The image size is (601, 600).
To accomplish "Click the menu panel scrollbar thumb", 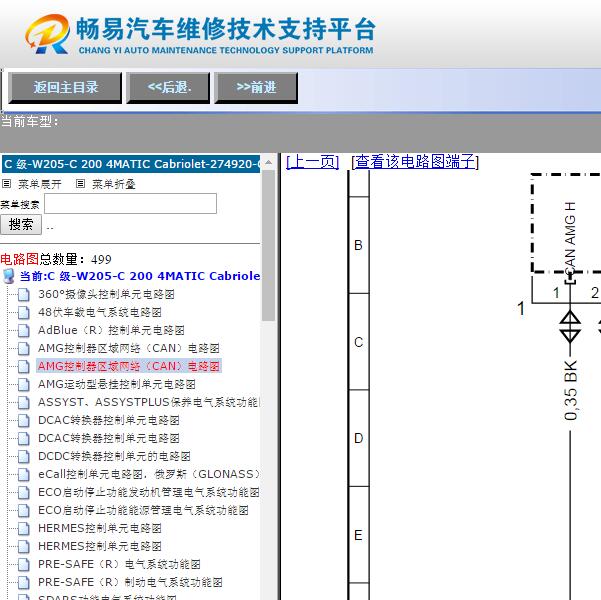I will click(269, 245).
